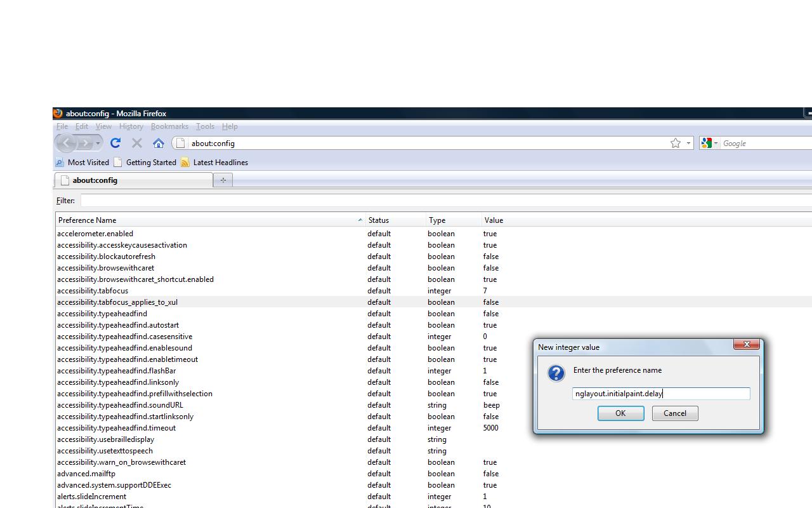Click Cancel in the New integer value dialog
The width and height of the screenshot is (812, 508).
675,413
